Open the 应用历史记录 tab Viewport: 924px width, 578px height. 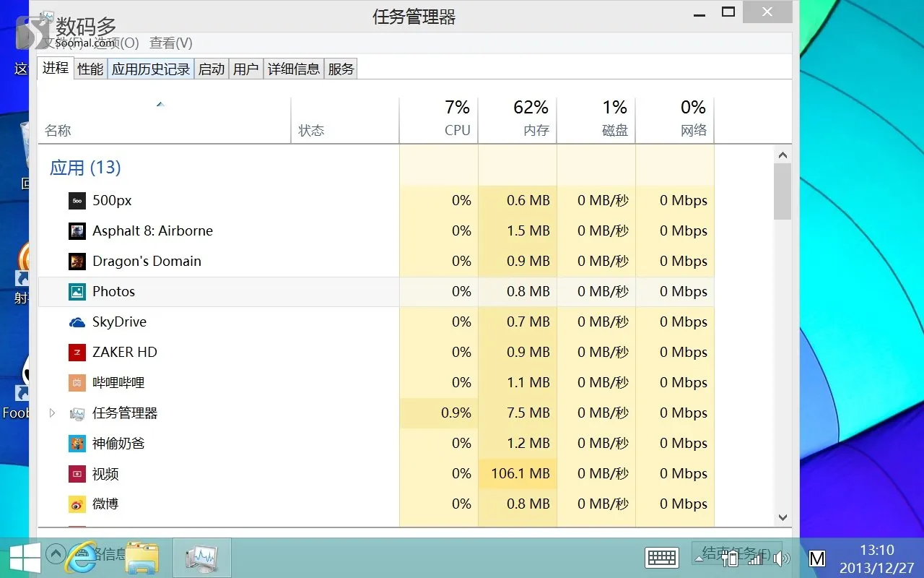click(151, 69)
